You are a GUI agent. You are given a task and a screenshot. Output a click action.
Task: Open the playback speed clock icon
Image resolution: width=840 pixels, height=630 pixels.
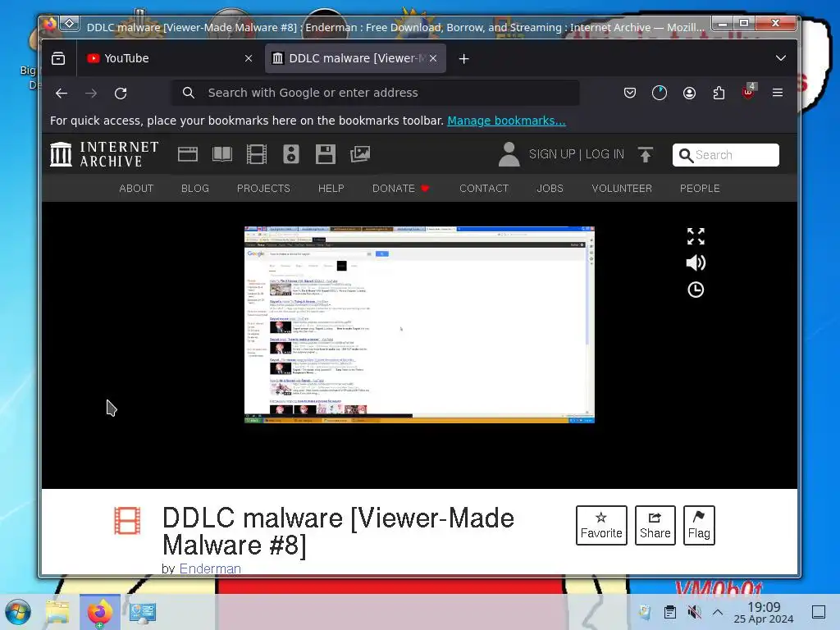696,290
